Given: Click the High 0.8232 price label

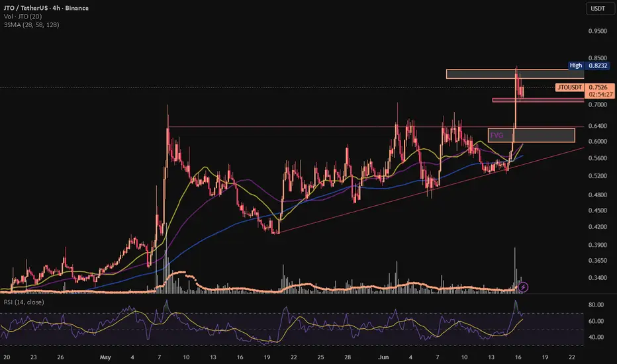Looking at the screenshot, I should (x=589, y=66).
